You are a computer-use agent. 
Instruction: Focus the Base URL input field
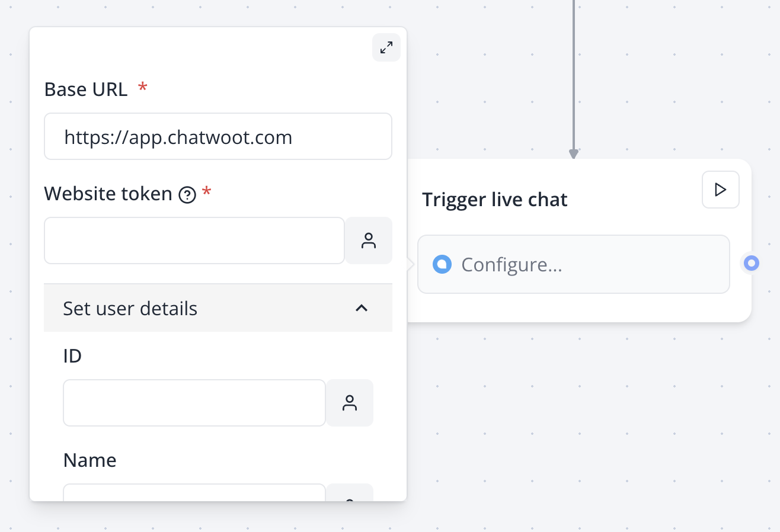click(x=218, y=136)
